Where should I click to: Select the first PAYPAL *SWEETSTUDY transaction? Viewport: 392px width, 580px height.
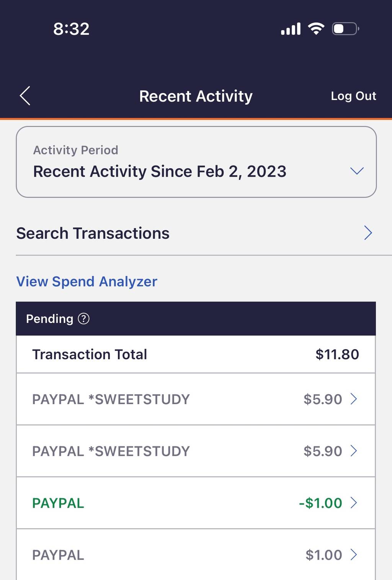(196, 399)
